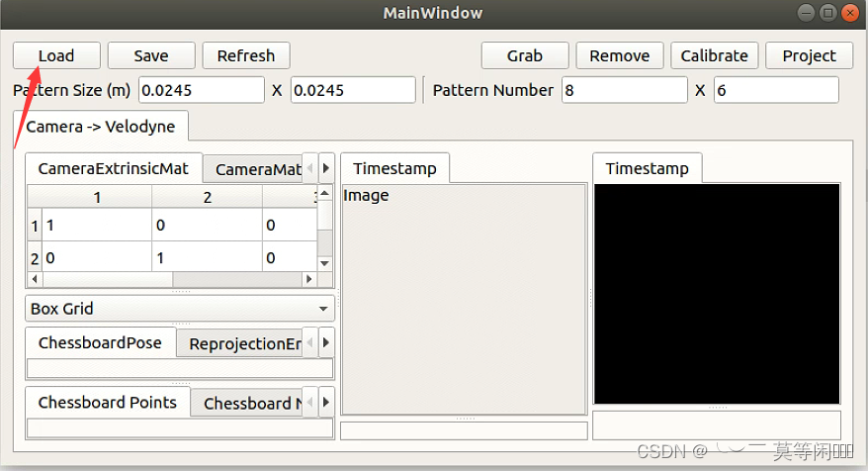The width and height of the screenshot is (868, 471).
Task: Select the Timestamp tab above Image panel
Action: 394,168
